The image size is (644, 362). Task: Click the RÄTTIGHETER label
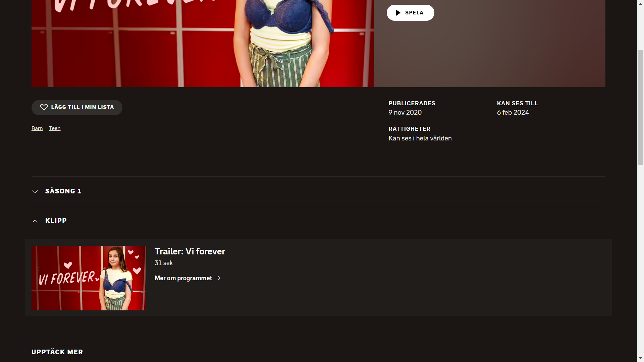[x=409, y=129]
